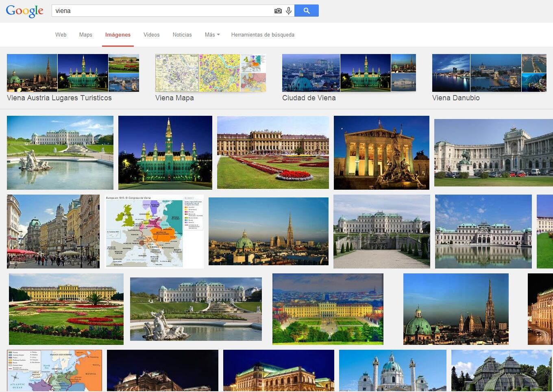Open the green-lit city hall night photo
The width and height of the screenshot is (553, 392).
click(165, 153)
